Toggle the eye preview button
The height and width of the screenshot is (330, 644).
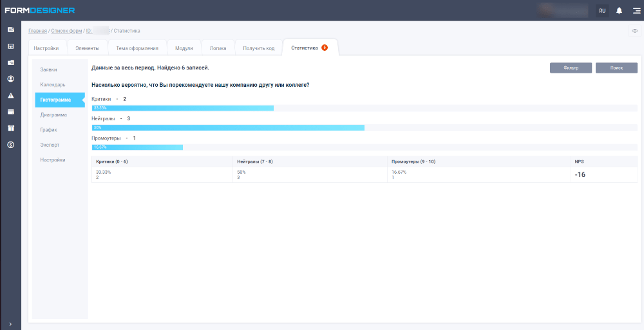pyautogui.click(x=634, y=31)
